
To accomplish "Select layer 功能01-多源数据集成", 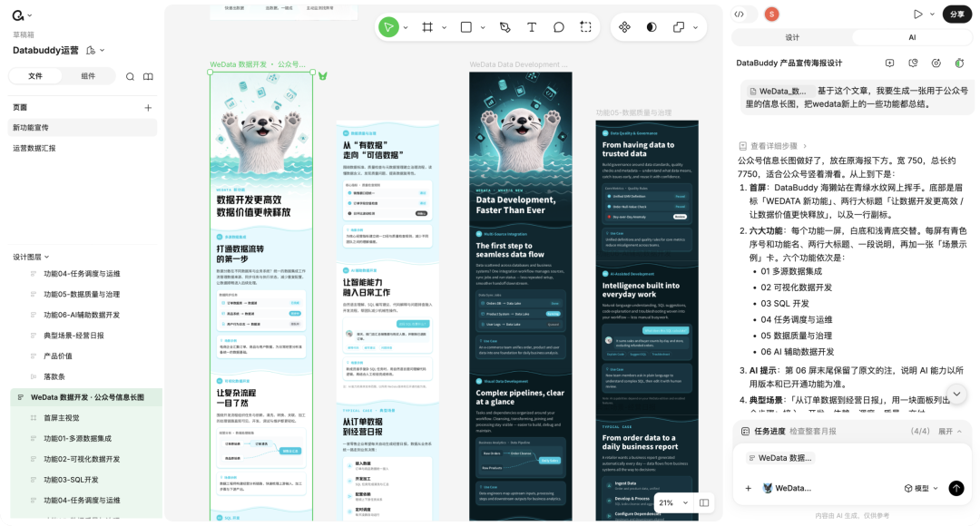I will (86, 439).
